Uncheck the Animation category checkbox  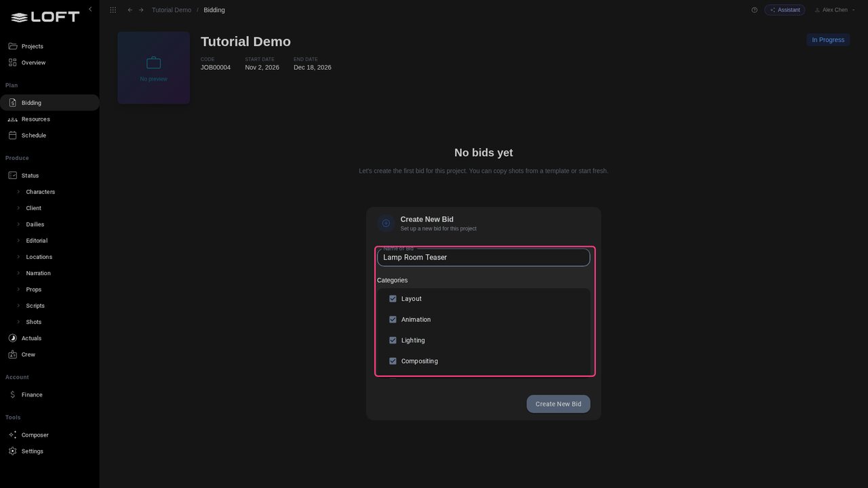(393, 319)
